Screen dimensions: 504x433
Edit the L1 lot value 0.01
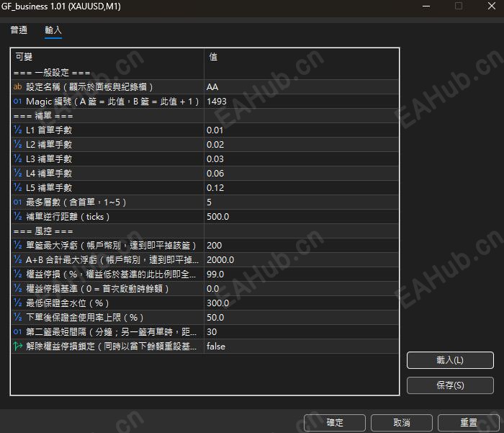point(301,130)
